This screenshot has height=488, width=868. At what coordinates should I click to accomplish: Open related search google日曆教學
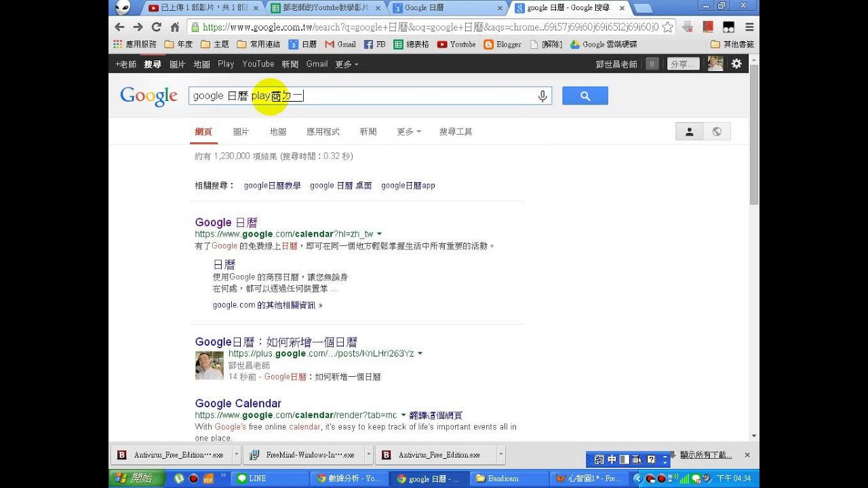click(272, 185)
